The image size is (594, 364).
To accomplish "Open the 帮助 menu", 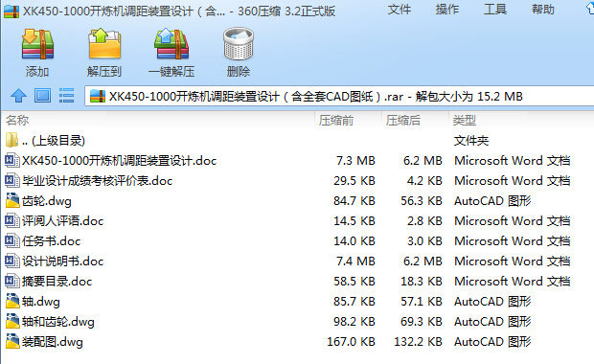I will click(x=542, y=9).
